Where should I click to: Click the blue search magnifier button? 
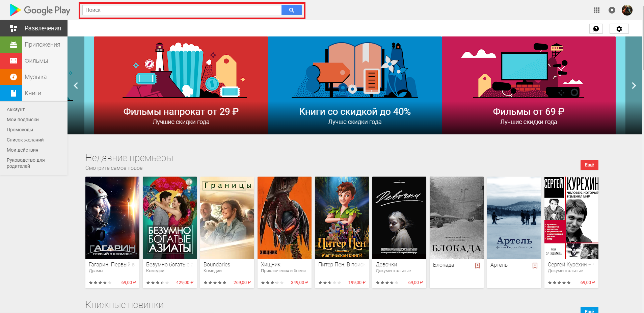pyautogui.click(x=292, y=10)
